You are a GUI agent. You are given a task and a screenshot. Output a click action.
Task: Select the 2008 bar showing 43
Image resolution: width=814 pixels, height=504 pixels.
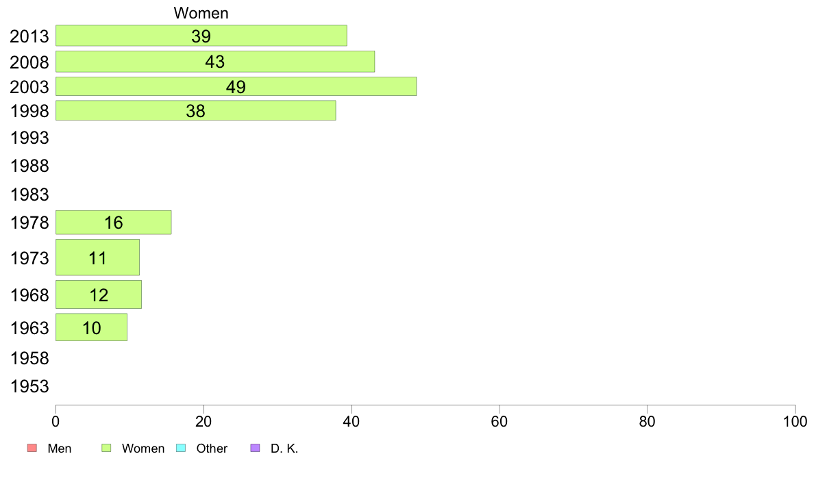pyautogui.click(x=215, y=62)
